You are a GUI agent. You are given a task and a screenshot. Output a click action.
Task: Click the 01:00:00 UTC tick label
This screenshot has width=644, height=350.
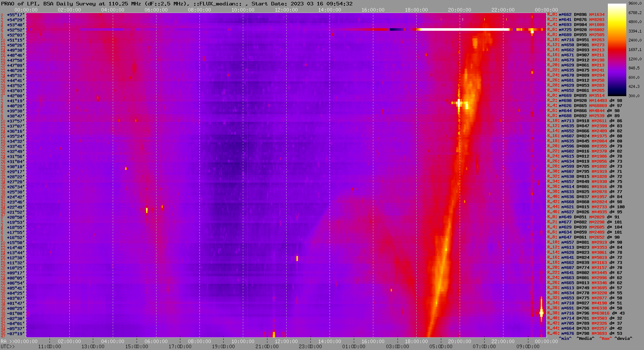[354, 346]
